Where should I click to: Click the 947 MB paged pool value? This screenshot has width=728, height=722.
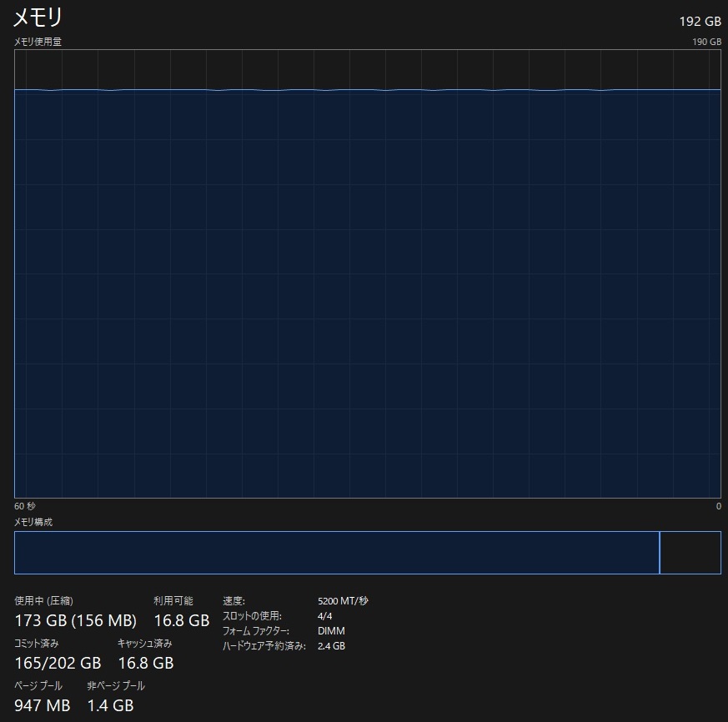point(43,705)
